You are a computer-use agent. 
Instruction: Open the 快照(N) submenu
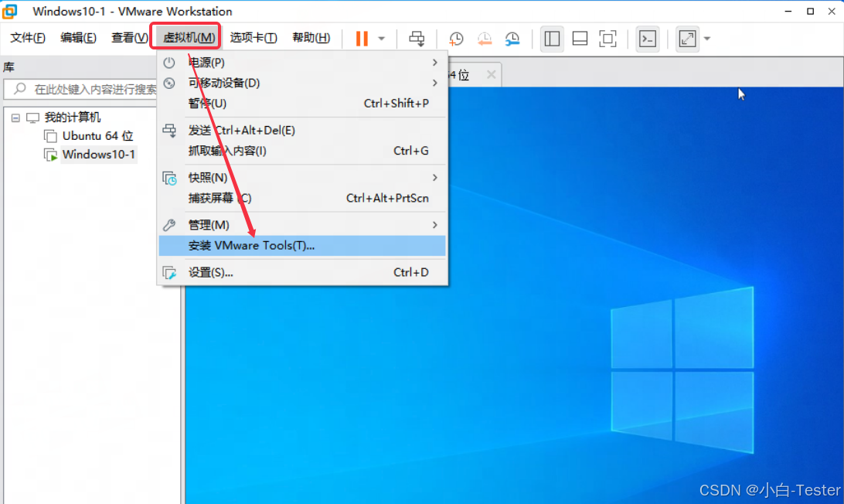tap(302, 178)
